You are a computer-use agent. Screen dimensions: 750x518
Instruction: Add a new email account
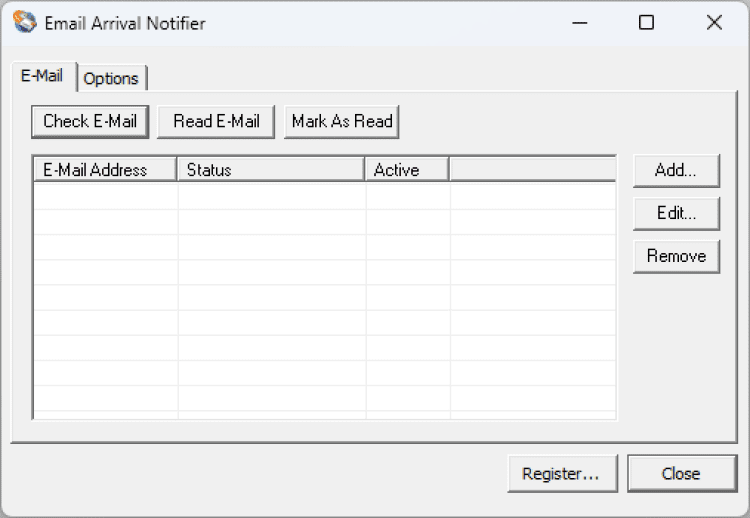coord(676,170)
